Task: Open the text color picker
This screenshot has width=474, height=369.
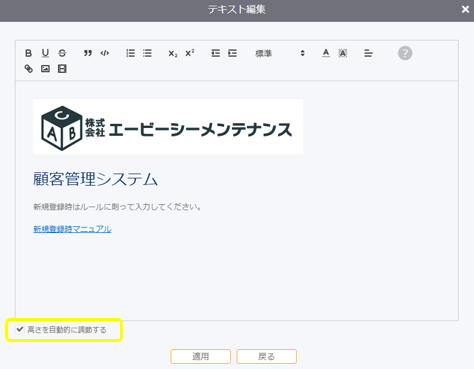Action: click(326, 53)
